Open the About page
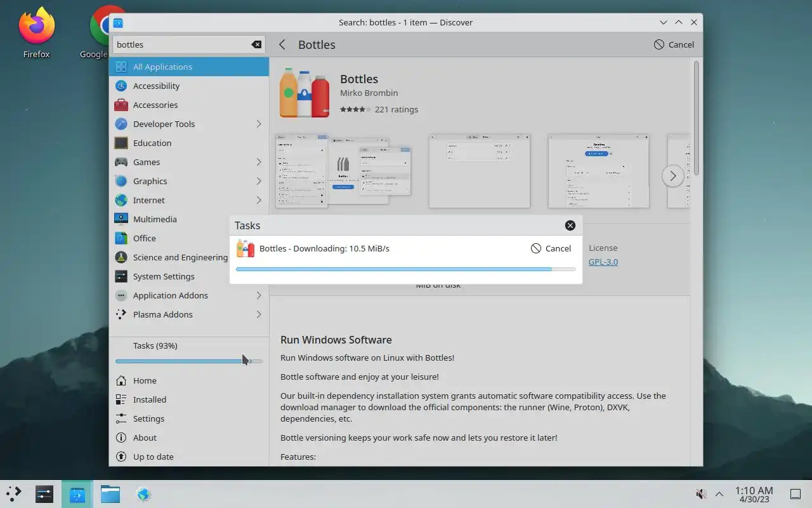This screenshot has height=508, width=812. tap(189, 438)
